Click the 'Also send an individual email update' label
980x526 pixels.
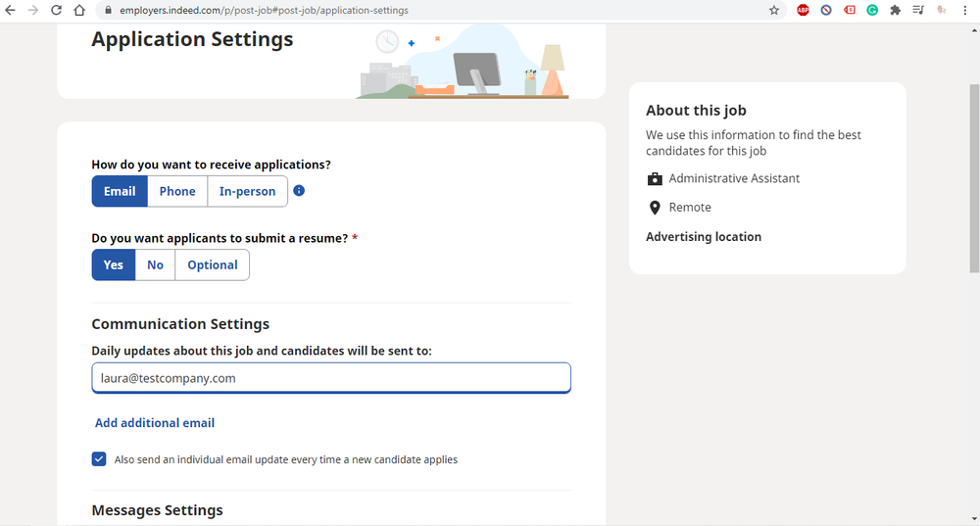[285, 459]
